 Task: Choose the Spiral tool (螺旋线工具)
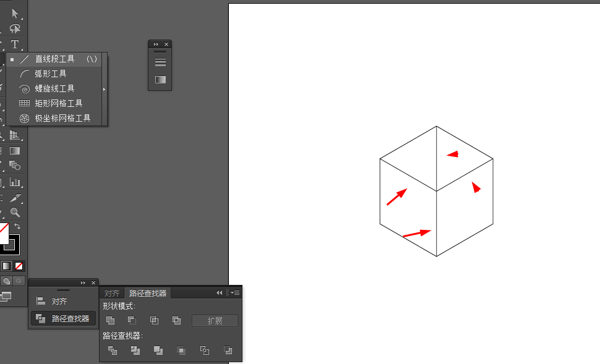(54, 88)
